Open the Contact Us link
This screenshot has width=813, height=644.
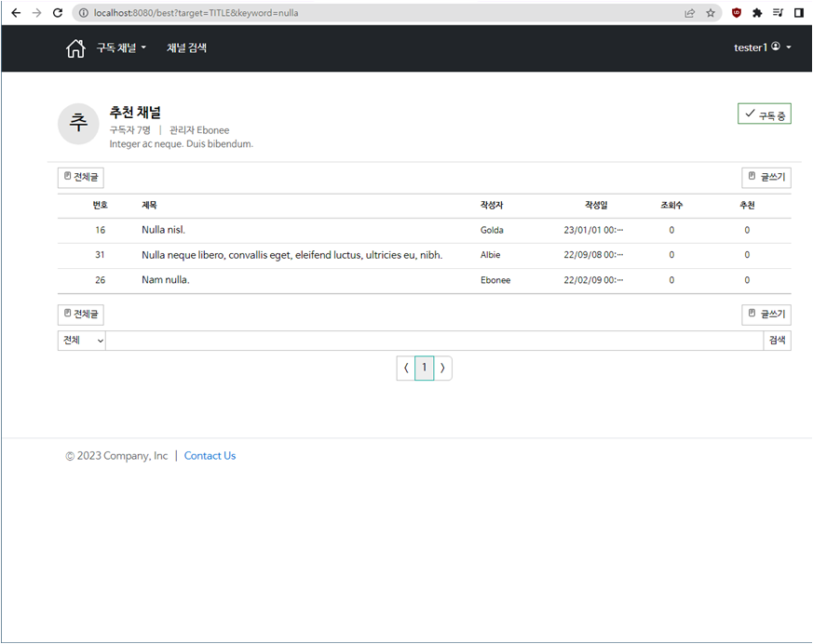pyautogui.click(x=210, y=455)
